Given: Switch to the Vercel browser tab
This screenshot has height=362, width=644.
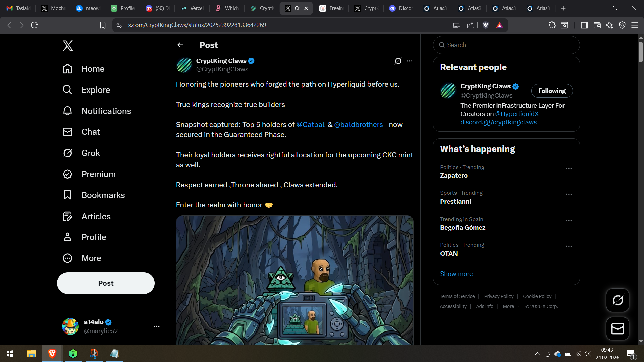Looking at the screenshot, I should [x=192, y=8].
